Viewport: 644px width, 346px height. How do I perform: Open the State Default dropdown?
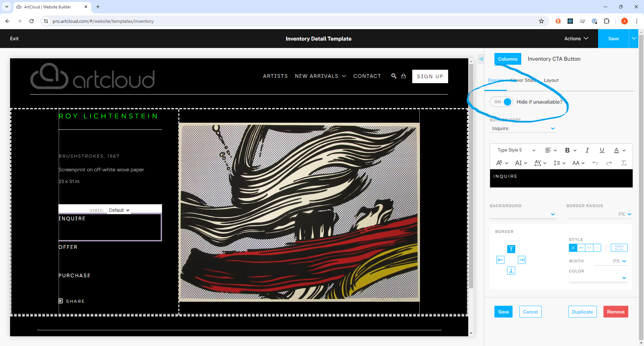click(119, 210)
